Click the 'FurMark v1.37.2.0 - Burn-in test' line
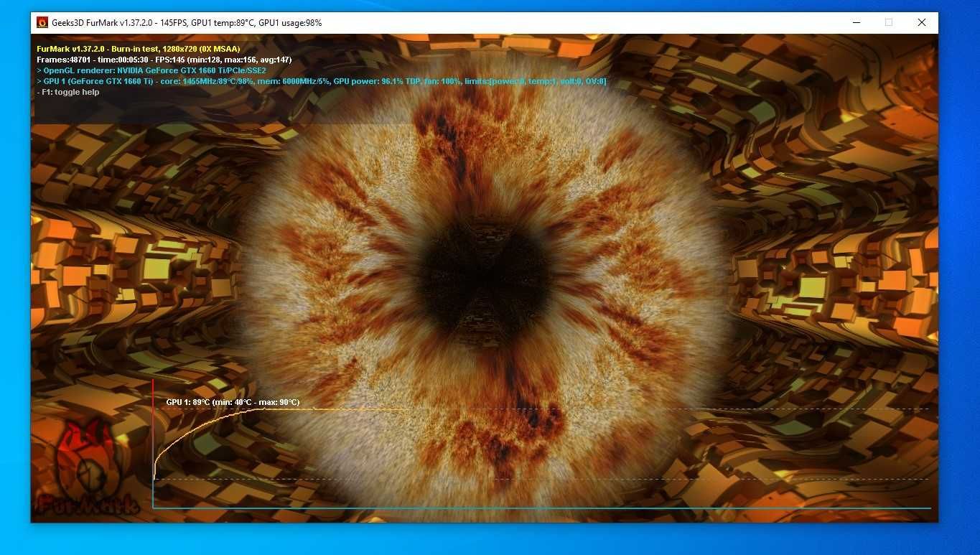The image size is (980, 555). [x=138, y=49]
